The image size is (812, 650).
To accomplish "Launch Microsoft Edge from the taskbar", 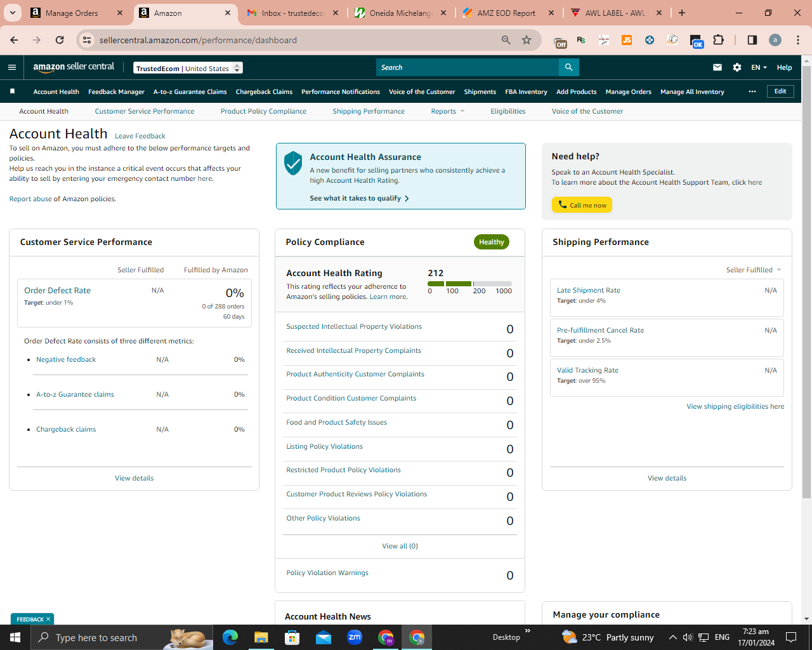I will 230,637.
